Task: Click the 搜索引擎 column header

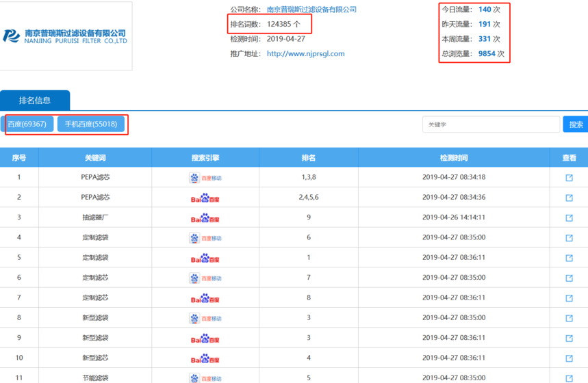Action: click(205, 158)
